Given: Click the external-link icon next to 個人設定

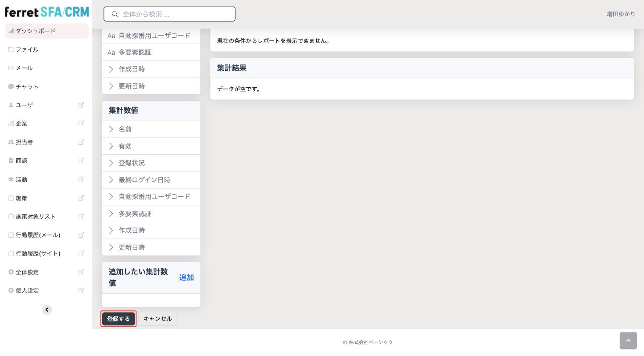Looking at the screenshot, I should point(81,291).
